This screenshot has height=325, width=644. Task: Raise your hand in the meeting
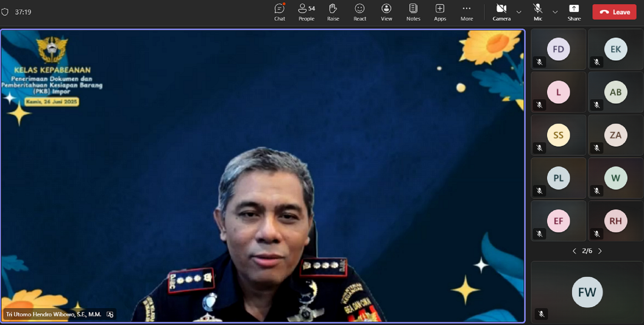tap(333, 12)
